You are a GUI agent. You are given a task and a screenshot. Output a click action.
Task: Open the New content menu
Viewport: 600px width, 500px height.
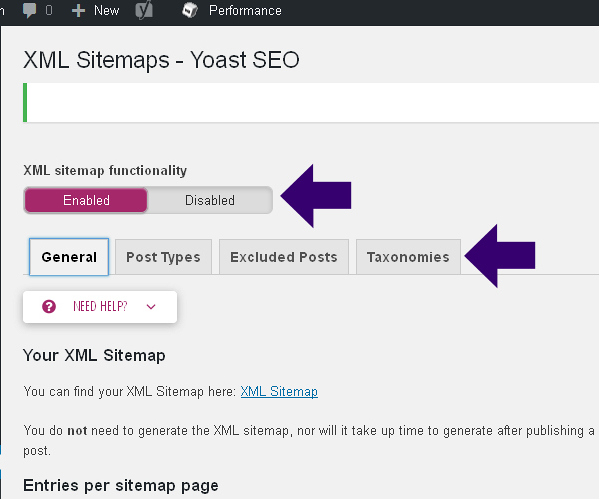click(105, 11)
